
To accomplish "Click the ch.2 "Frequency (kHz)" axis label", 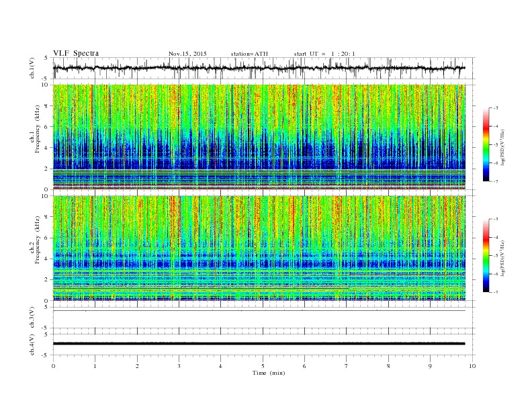I will coord(38,239).
